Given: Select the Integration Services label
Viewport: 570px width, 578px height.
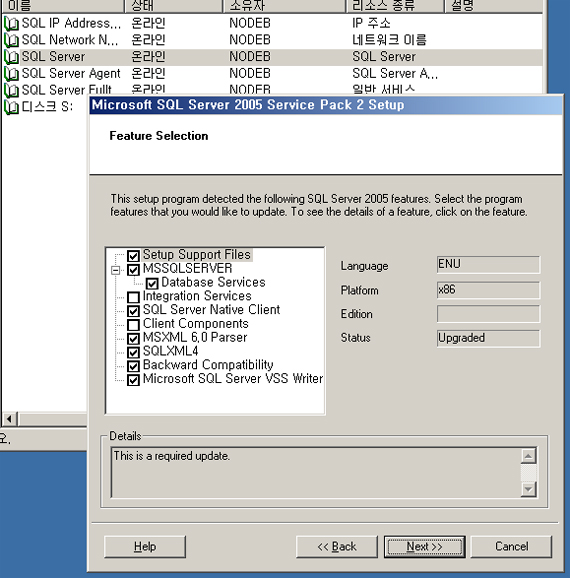Looking at the screenshot, I should [197, 296].
